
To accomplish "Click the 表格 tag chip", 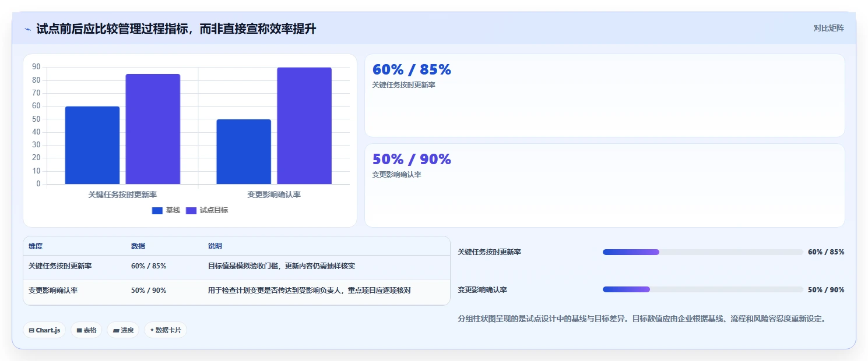I will (x=86, y=330).
